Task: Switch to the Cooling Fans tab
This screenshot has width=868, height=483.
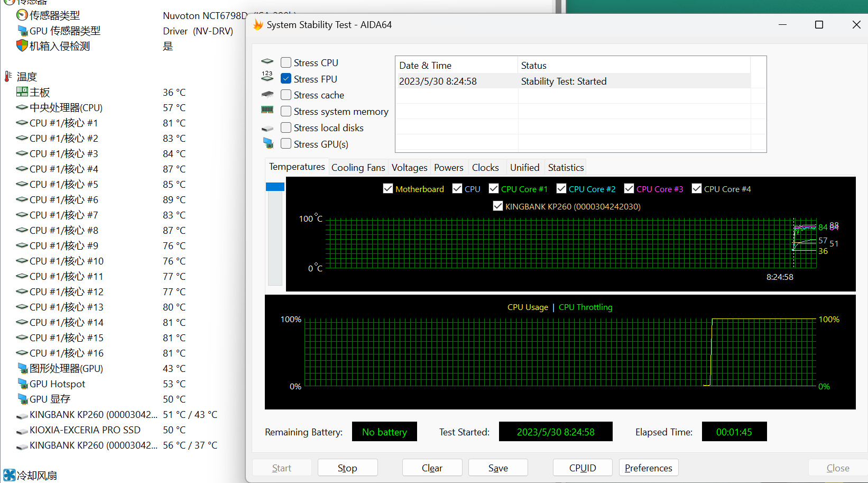Action: click(x=358, y=168)
